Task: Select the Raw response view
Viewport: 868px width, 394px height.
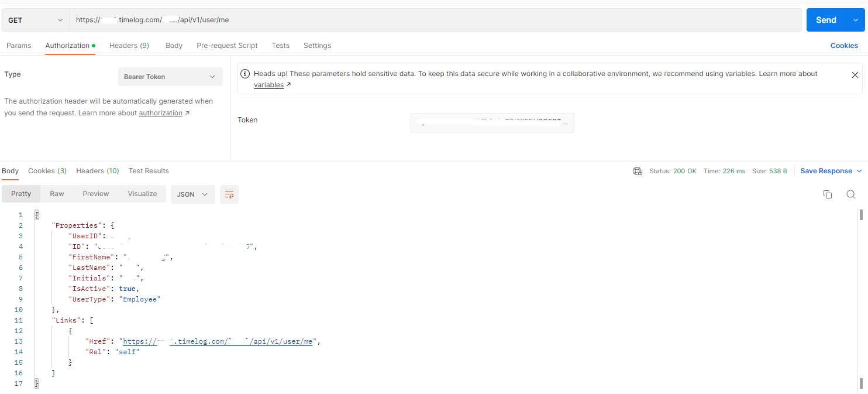Action: click(x=57, y=194)
